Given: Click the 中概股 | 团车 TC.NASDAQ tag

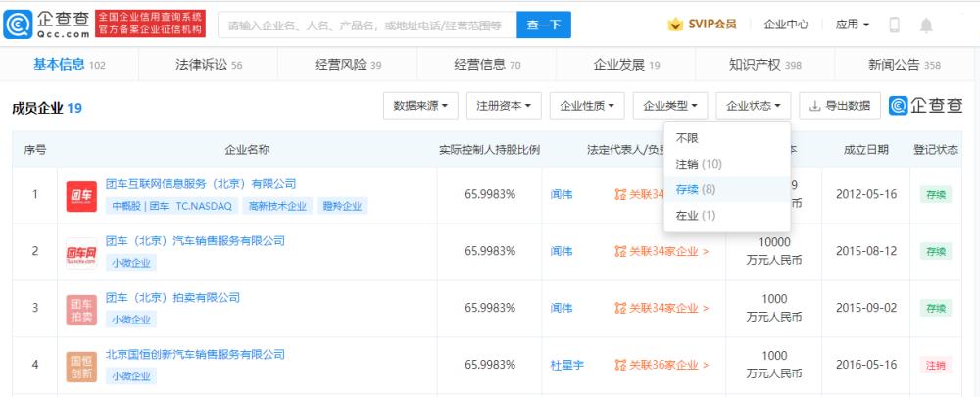Looking at the screenshot, I should click(171, 206).
